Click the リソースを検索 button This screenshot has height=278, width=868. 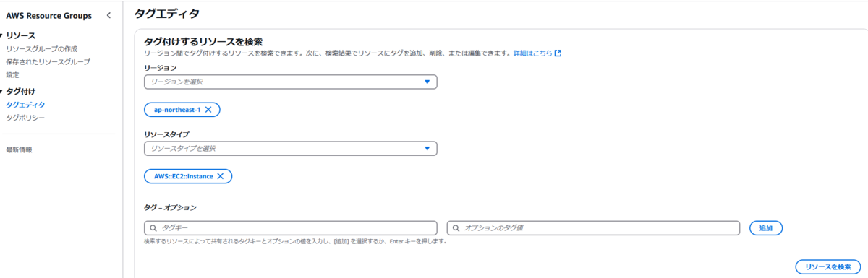[x=828, y=266]
